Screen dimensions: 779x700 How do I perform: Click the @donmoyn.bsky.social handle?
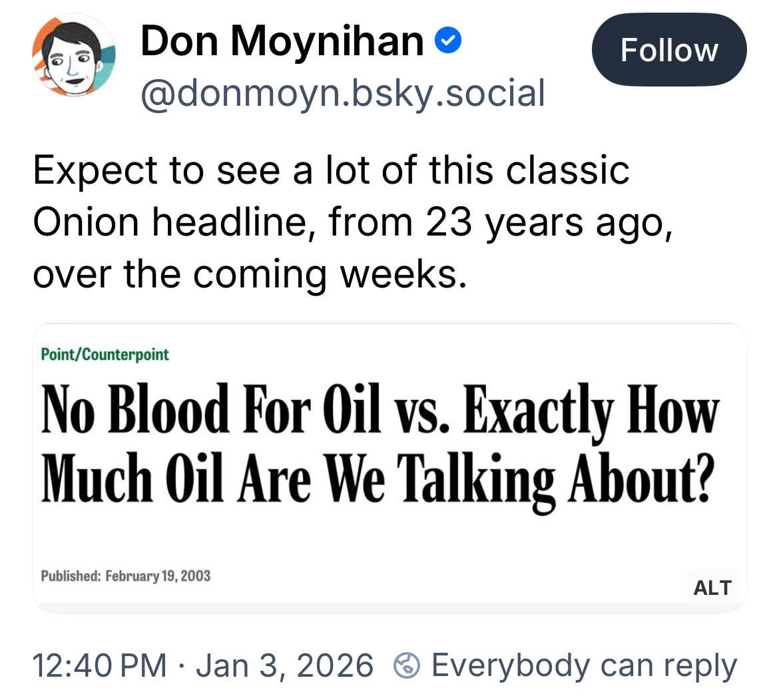pyautogui.click(x=342, y=93)
